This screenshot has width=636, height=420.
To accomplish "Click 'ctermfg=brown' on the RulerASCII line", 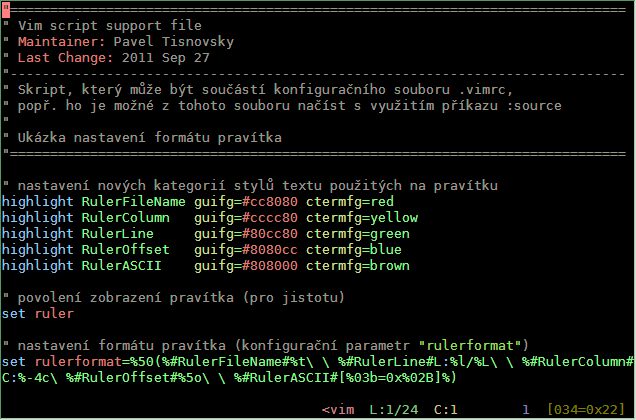I will tap(358, 266).
